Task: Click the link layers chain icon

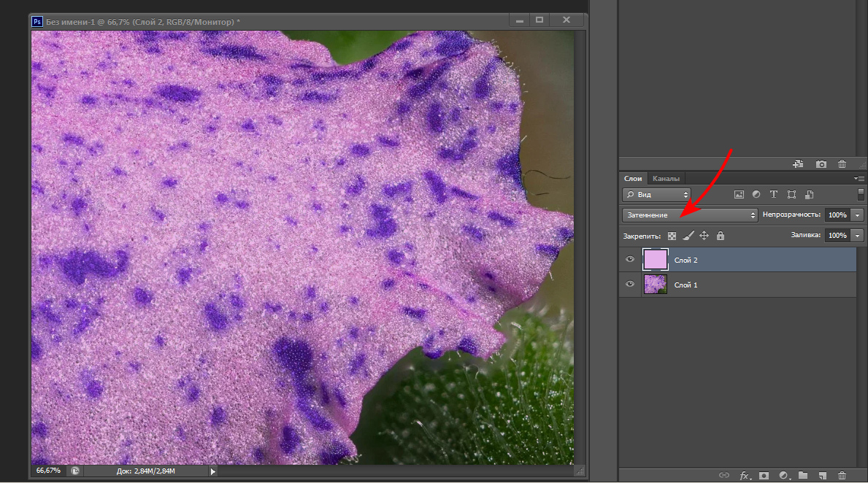Action: coord(724,475)
